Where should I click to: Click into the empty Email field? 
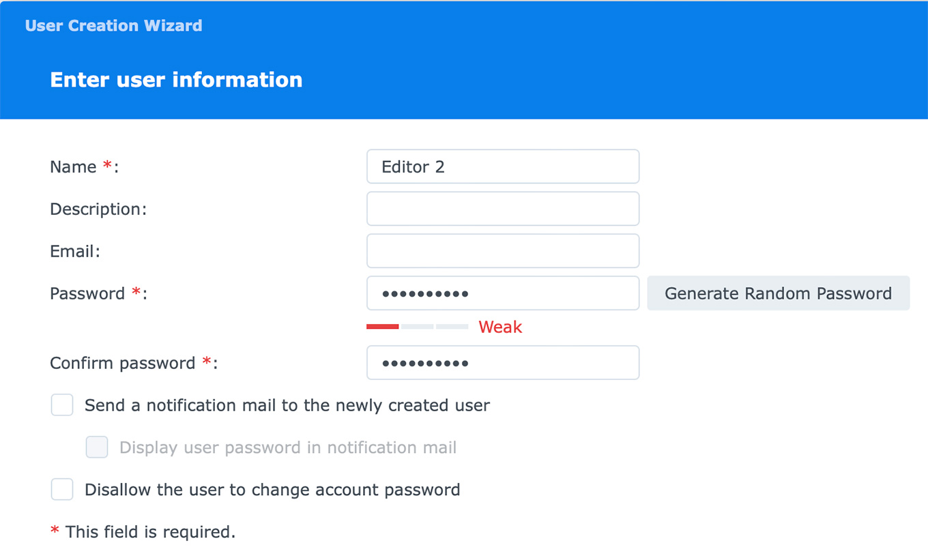point(502,251)
